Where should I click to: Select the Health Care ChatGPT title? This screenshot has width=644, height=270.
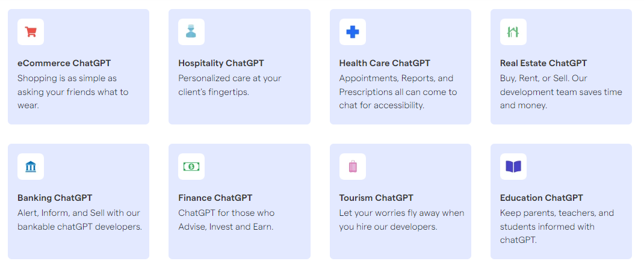click(385, 63)
